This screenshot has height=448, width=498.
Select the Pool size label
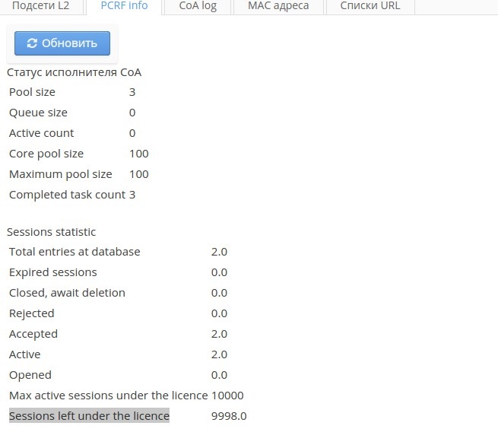pos(32,92)
